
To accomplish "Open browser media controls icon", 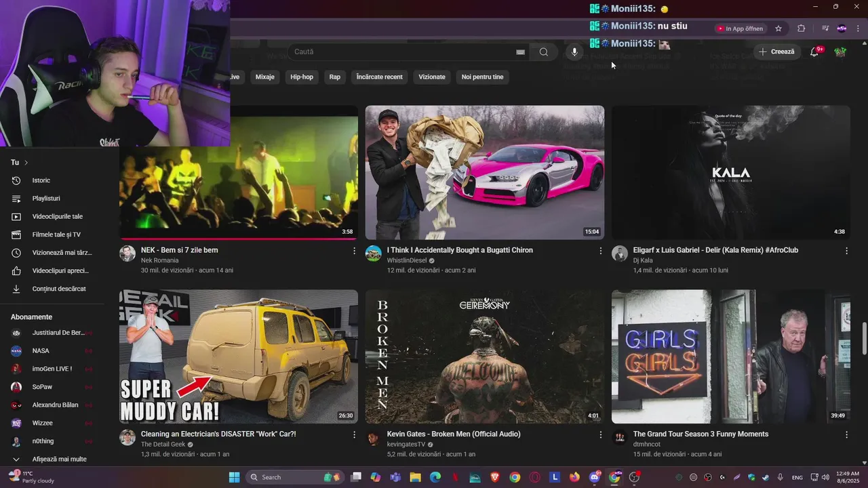I will click(x=825, y=28).
